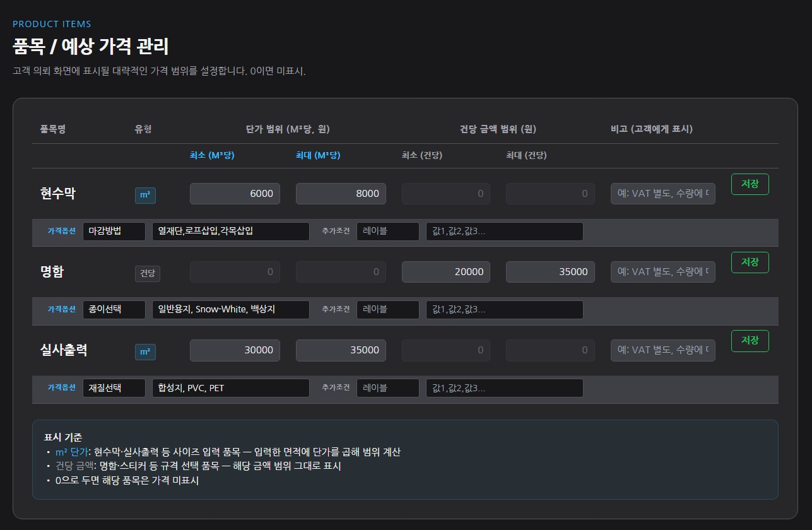Click 추가조건 레이블 field under 실사출력
The width and height of the screenshot is (812, 530).
(387, 388)
